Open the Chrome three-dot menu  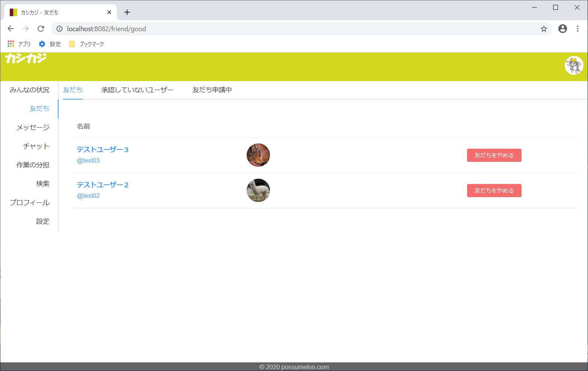(577, 29)
